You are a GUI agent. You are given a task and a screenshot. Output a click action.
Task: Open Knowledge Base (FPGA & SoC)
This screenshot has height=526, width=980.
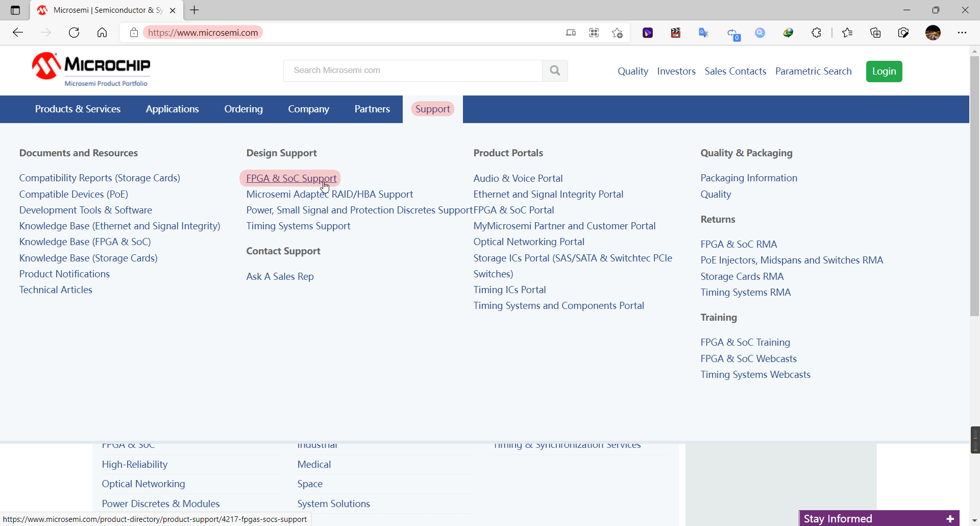click(85, 242)
